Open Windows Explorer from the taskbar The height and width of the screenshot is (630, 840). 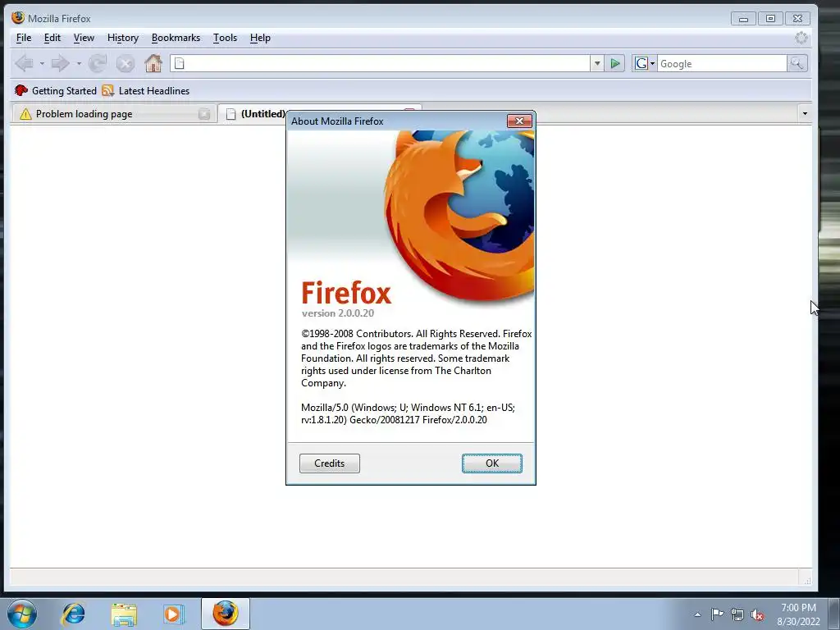point(124,614)
